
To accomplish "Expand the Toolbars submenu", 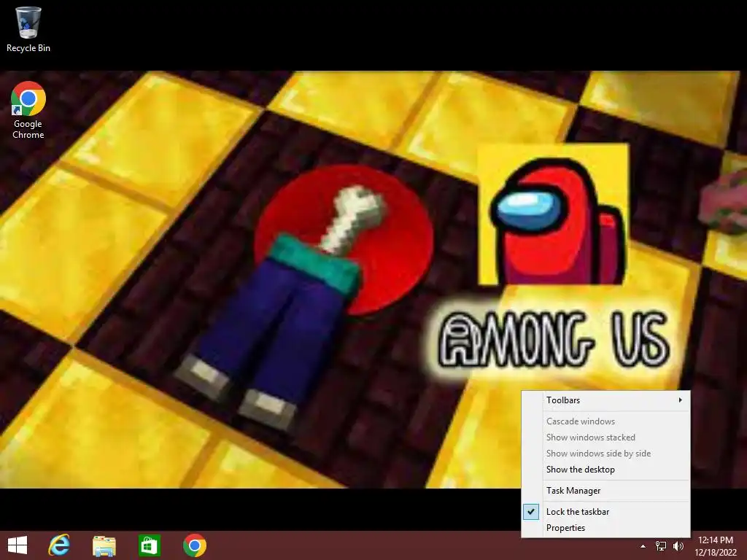I will click(605, 400).
